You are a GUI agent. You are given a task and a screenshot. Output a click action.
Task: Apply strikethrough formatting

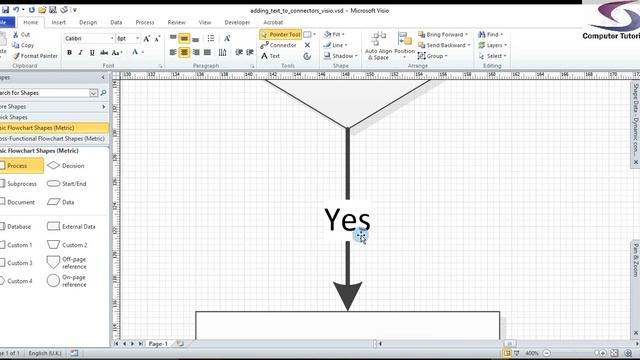click(104, 52)
